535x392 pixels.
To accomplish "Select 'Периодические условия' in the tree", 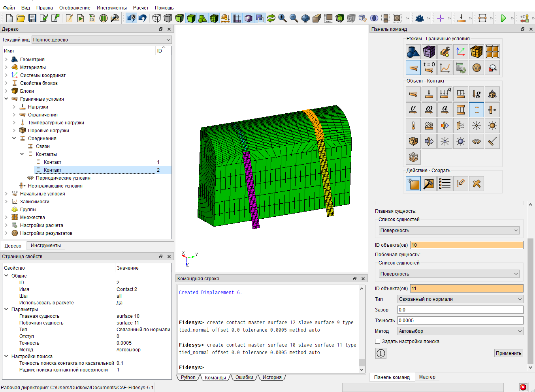I will 63,178.
